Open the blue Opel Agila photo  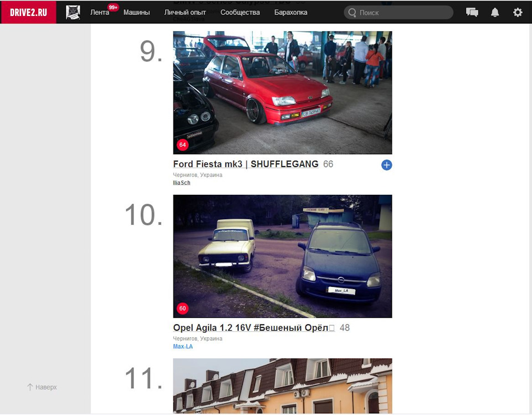[282, 256]
